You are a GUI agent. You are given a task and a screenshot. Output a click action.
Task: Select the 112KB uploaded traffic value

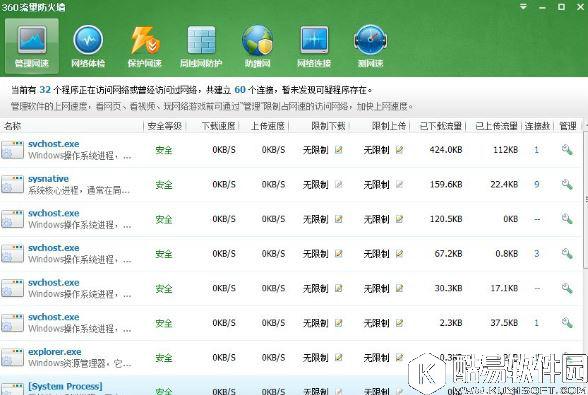(506, 150)
